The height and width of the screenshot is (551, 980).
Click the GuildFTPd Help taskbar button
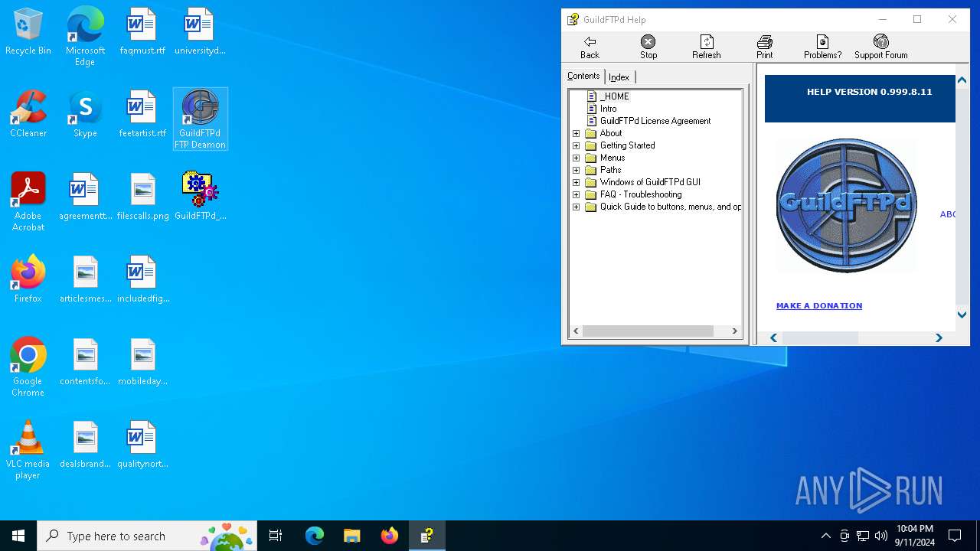click(x=427, y=536)
